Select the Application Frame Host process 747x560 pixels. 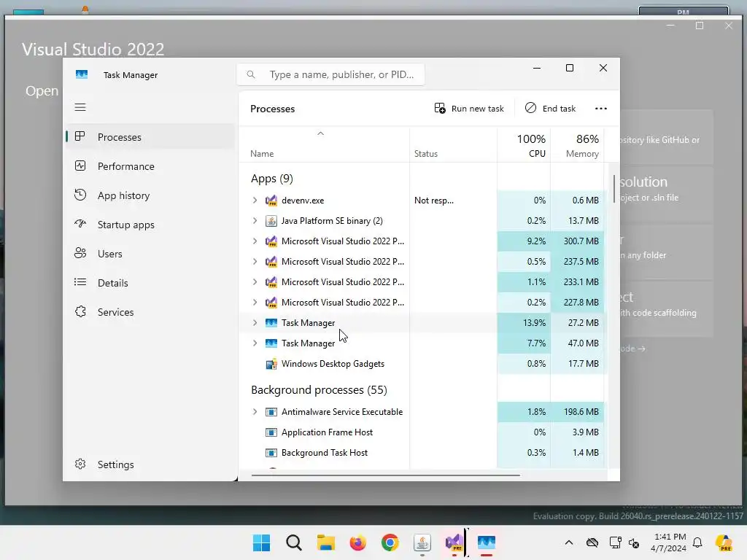tap(328, 432)
